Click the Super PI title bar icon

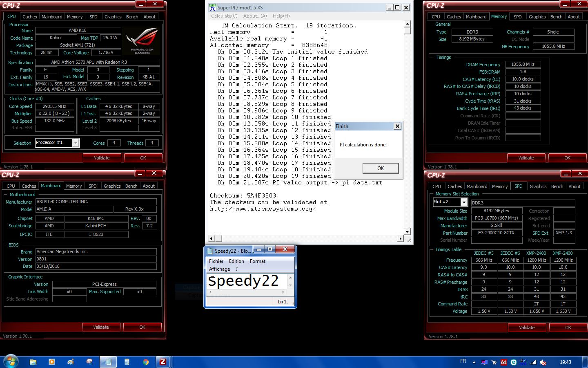click(212, 7)
